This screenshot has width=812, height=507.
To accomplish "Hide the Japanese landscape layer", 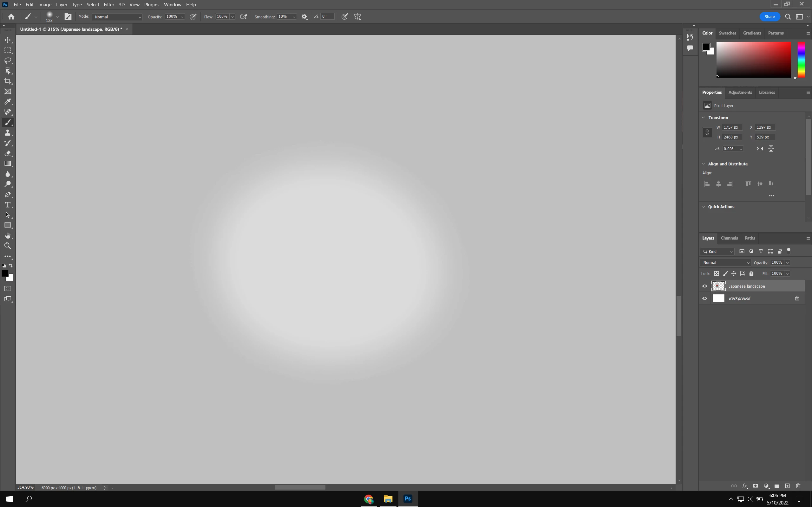I will [x=704, y=286].
